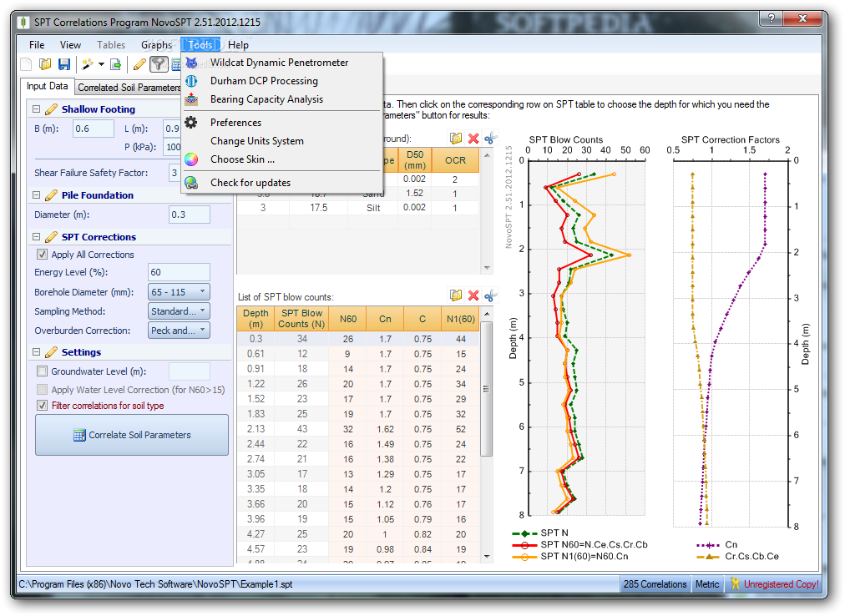
Task: Click the Metric units status bar panel
Action: (x=707, y=584)
